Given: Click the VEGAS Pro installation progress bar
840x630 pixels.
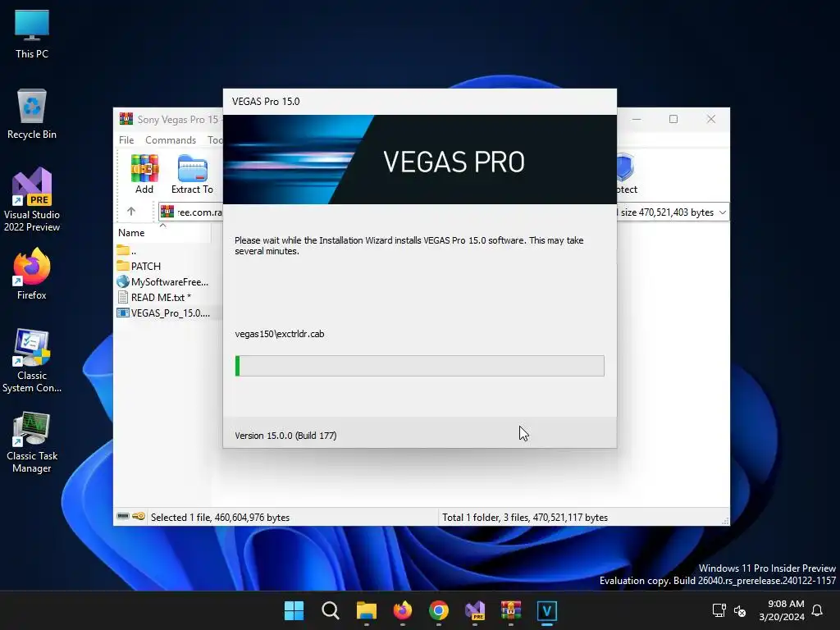Looking at the screenshot, I should pos(419,366).
